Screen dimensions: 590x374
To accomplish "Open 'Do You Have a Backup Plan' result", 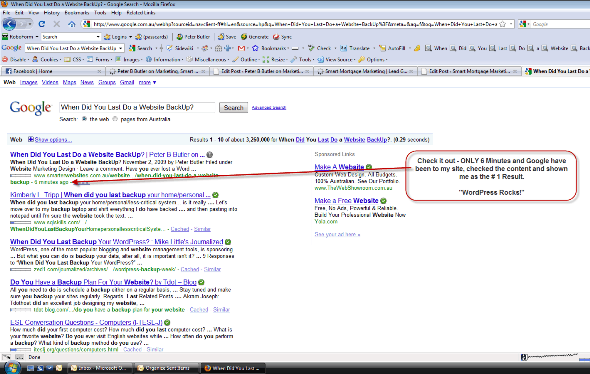I will point(103,282).
